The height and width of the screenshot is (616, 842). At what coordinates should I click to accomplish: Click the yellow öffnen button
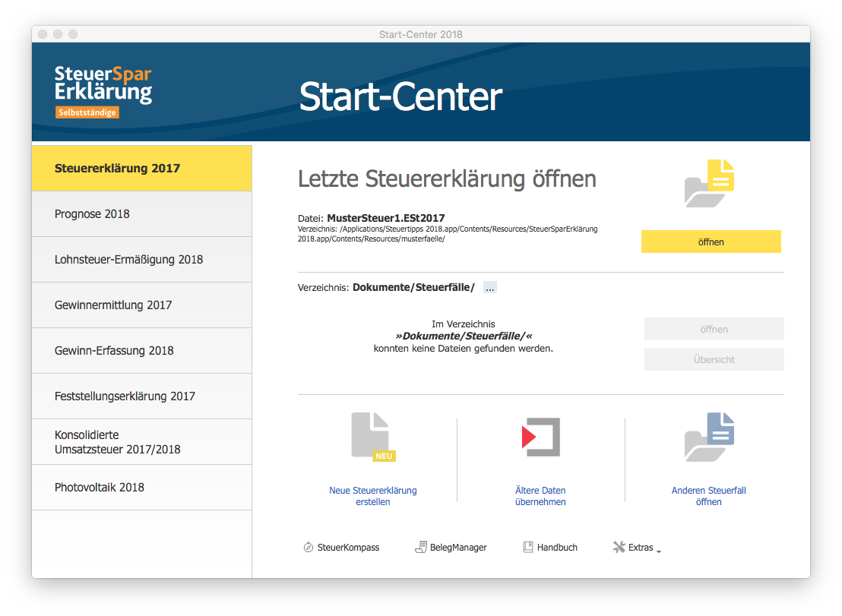pyautogui.click(x=711, y=242)
